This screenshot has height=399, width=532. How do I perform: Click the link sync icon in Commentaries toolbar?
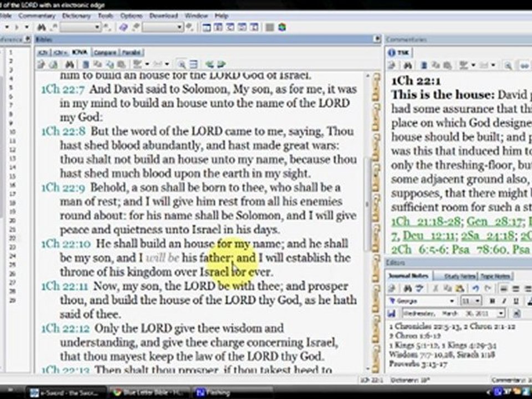(524, 65)
